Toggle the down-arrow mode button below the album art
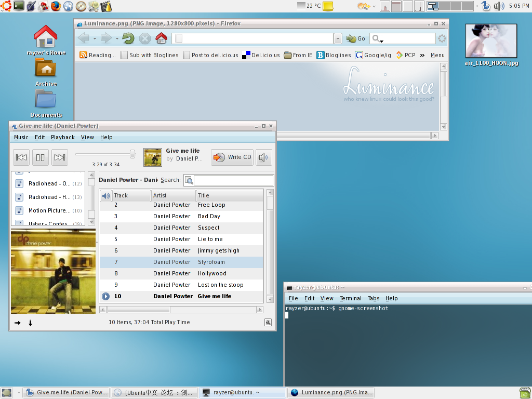The width and height of the screenshot is (532, 399). (x=30, y=323)
